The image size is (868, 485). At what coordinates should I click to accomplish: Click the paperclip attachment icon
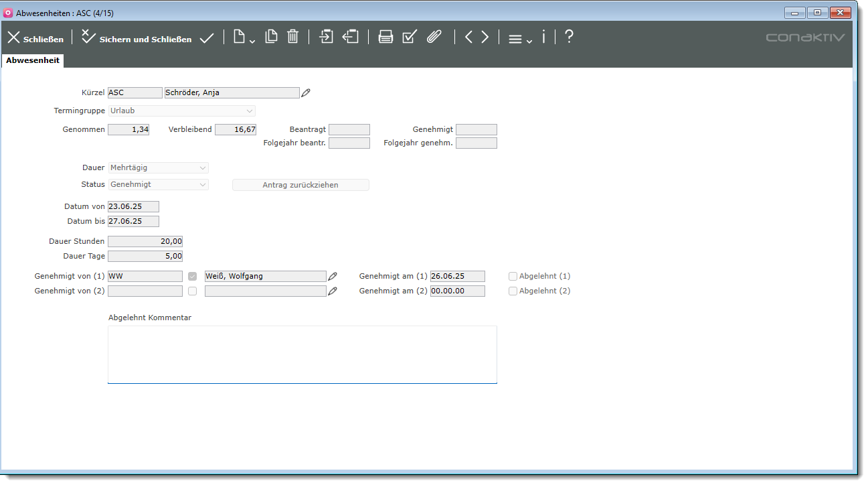tap(434, 37)
